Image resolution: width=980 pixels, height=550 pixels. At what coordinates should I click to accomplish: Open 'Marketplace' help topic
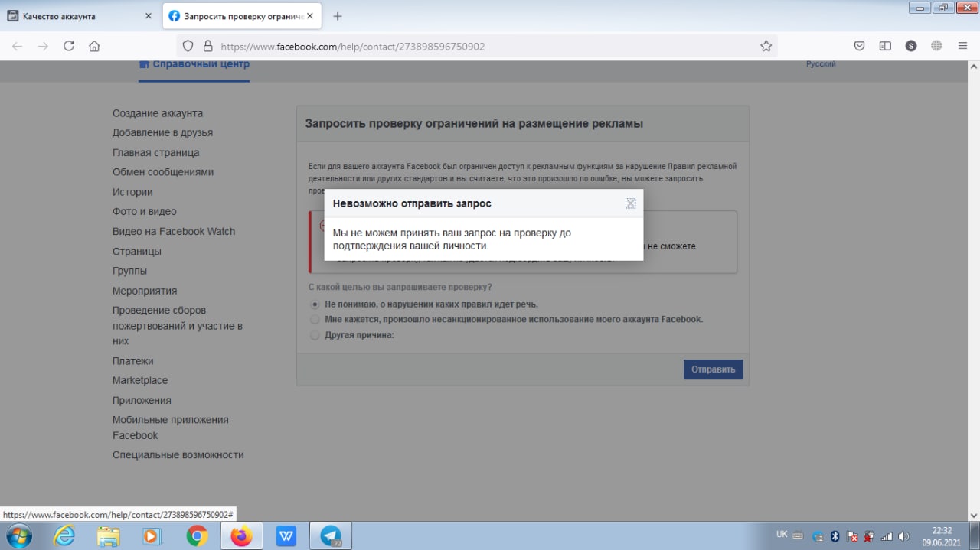140,380
